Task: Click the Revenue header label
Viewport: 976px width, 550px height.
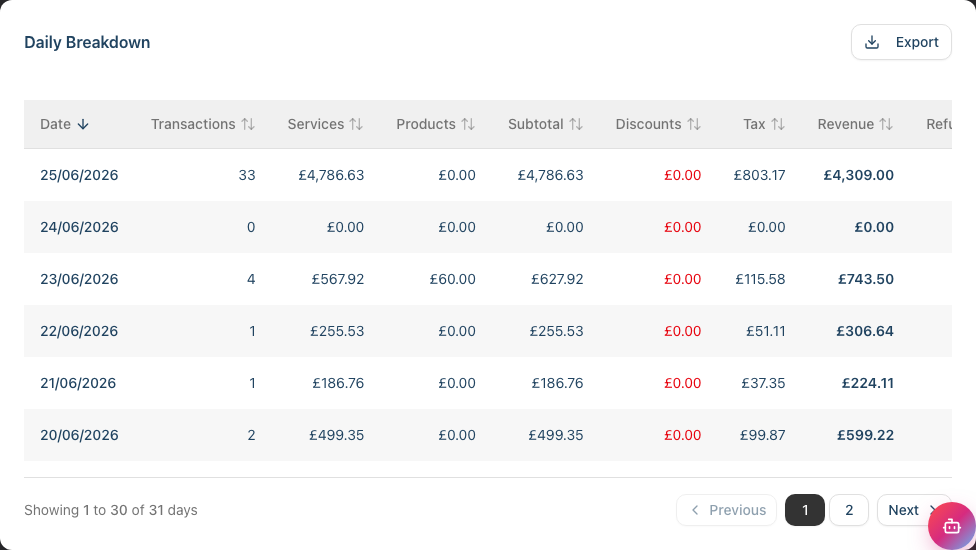Action: click(x=845, y=124)
